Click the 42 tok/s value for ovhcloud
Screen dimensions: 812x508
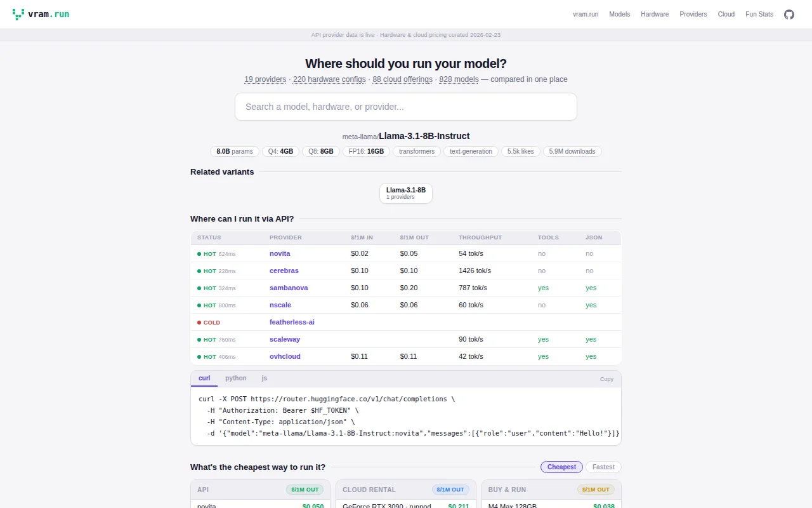(471, 356)
